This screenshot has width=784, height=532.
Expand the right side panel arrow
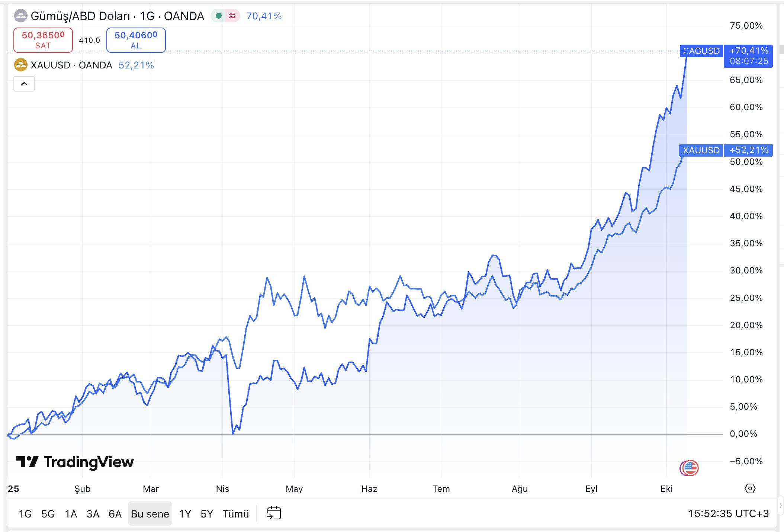point(780,506)
